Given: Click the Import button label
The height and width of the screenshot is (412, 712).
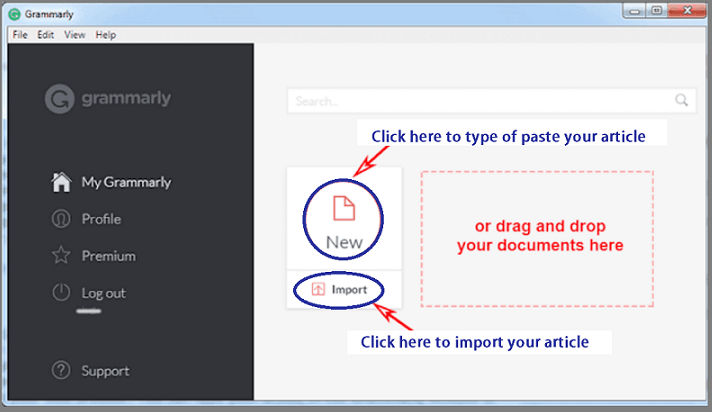Looking at the screenshot, I should pyautogui.click(x=349, y=290).
